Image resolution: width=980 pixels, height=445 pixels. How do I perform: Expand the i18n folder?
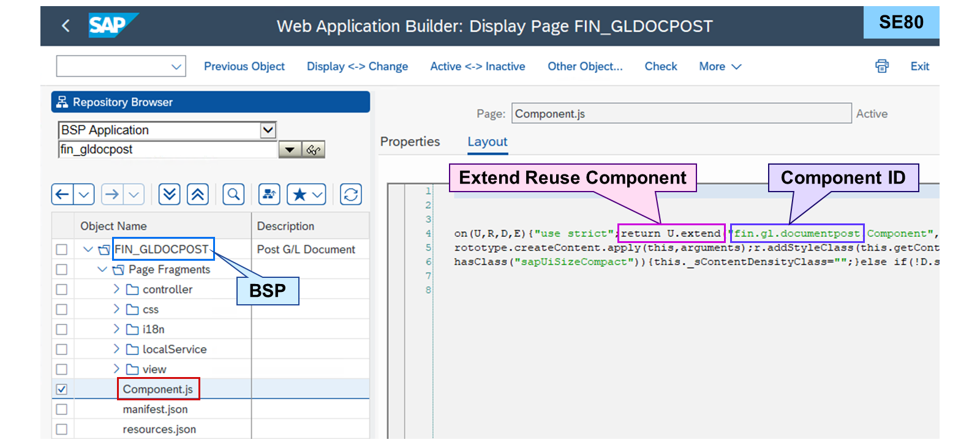(x=116, y=329)
